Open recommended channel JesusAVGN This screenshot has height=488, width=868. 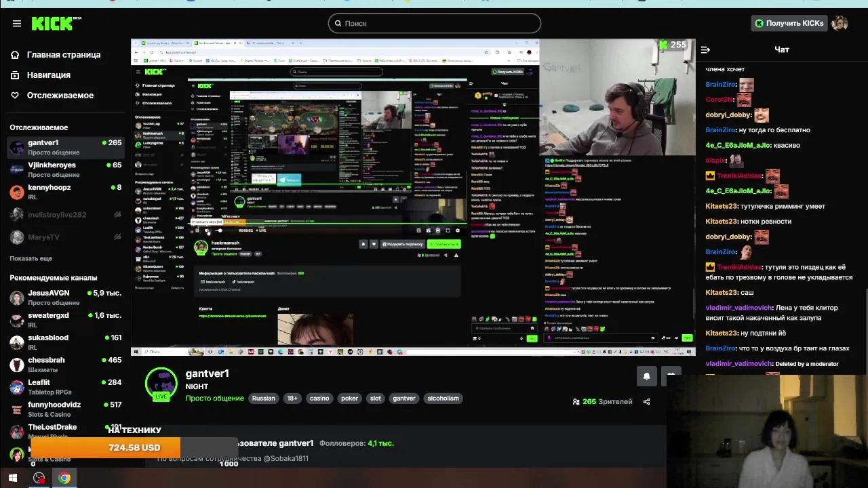pos(65,298)
